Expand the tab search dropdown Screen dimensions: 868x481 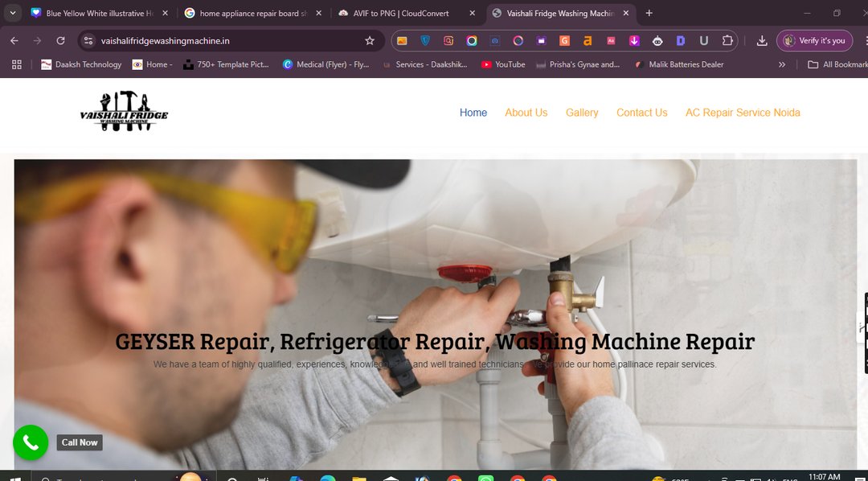[x=12, y=13]
